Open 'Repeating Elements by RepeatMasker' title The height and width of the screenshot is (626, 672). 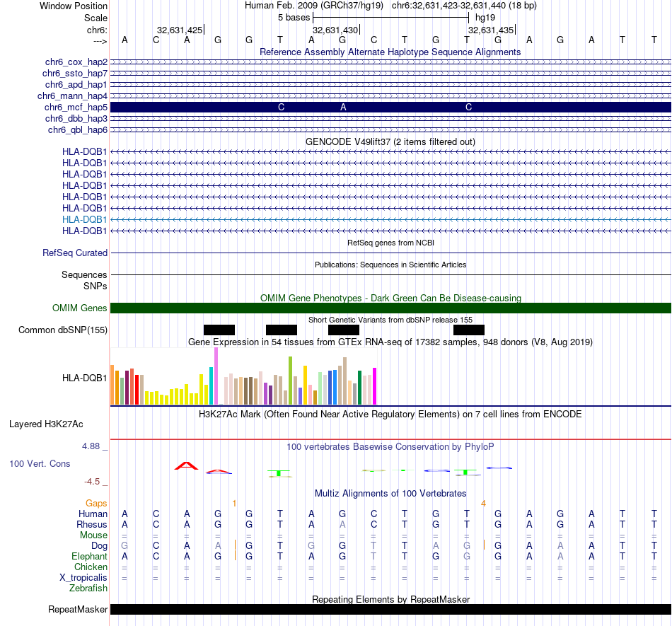pyautogui.click(x=391, y=599)
